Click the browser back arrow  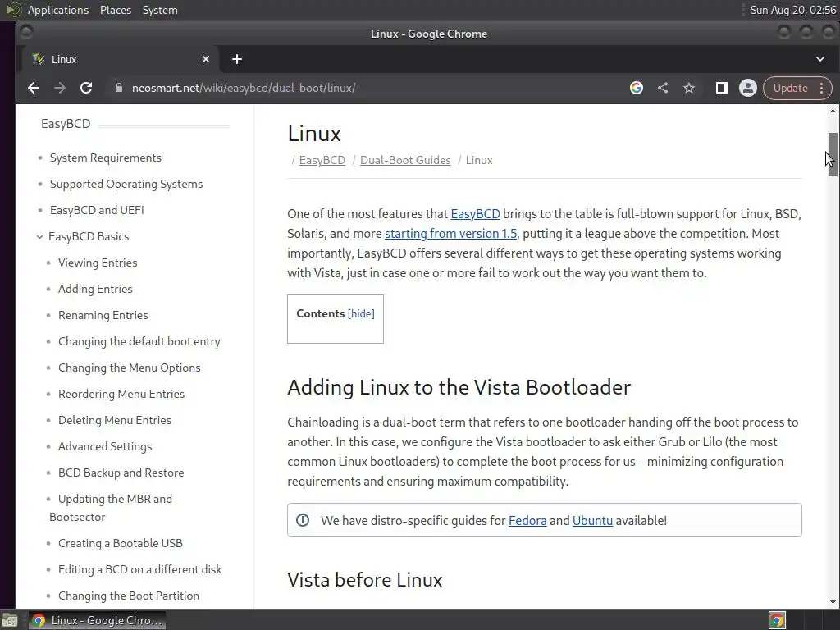[33, 88]
